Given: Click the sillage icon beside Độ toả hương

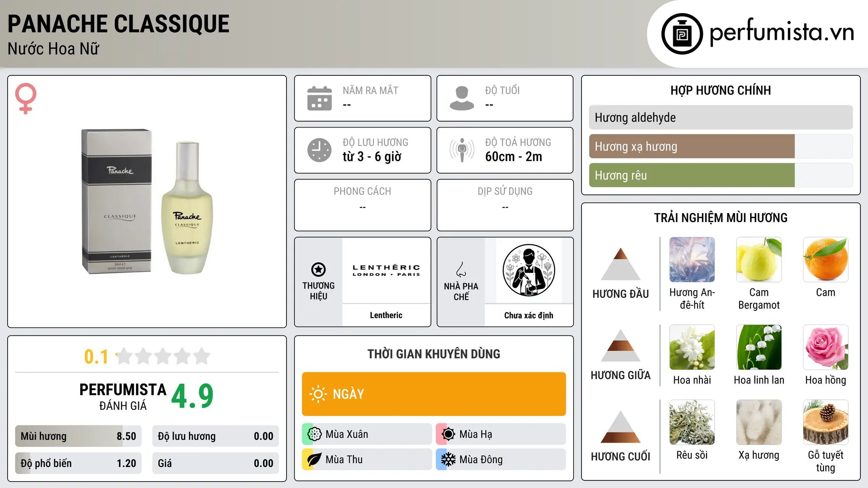Looking at the screenshot, I should tap(462, 150).
